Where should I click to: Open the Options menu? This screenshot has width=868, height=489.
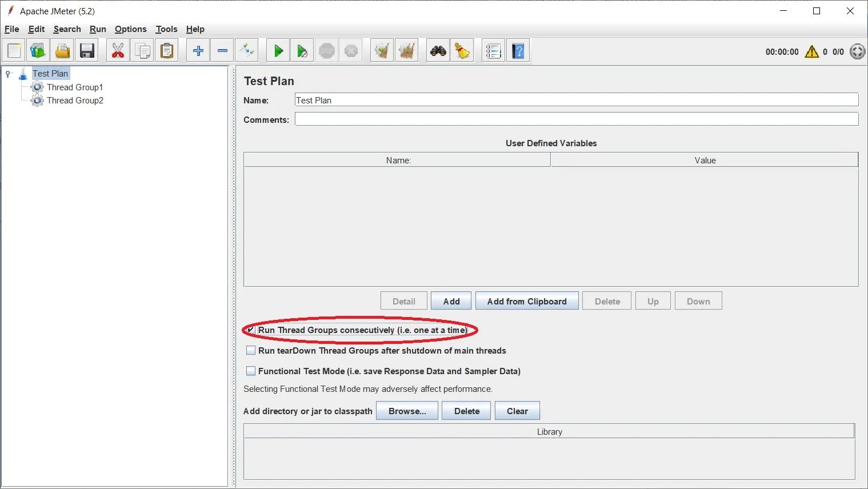tap(130, 29)
